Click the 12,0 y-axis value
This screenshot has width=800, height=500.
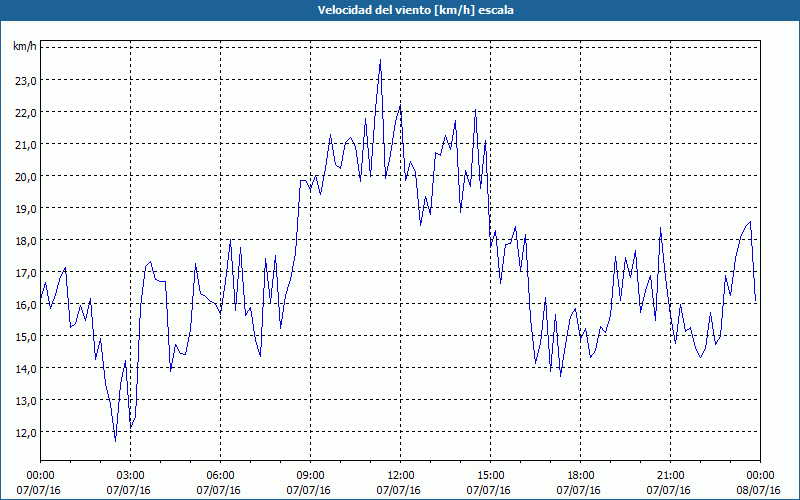pyautogui.click(x=26, y=433)
